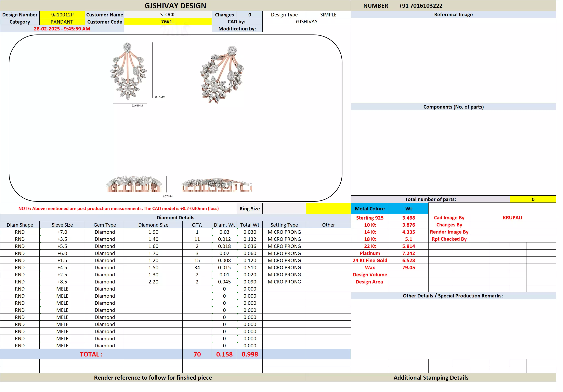Select the PANDANT category cell
The width and height of the screenshot is (563, 392).
click(x=62, y=22)
